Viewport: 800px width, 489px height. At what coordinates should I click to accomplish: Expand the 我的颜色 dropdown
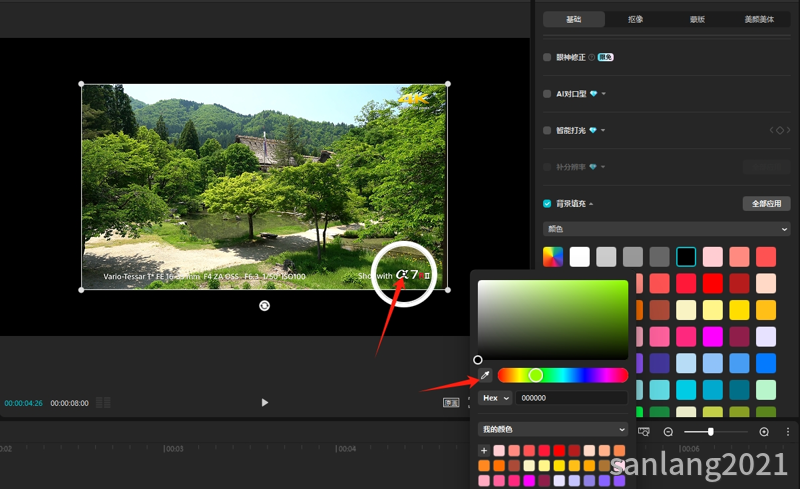point(552,429)
